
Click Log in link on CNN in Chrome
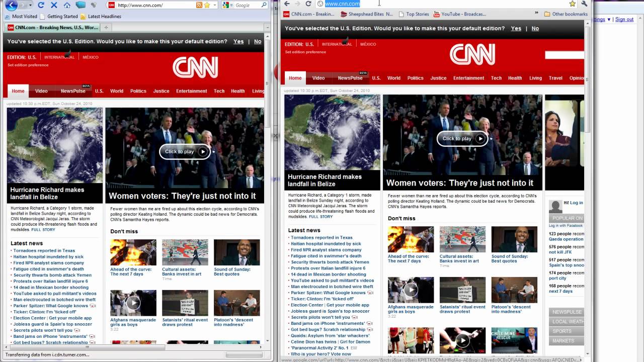pos(577,203)
